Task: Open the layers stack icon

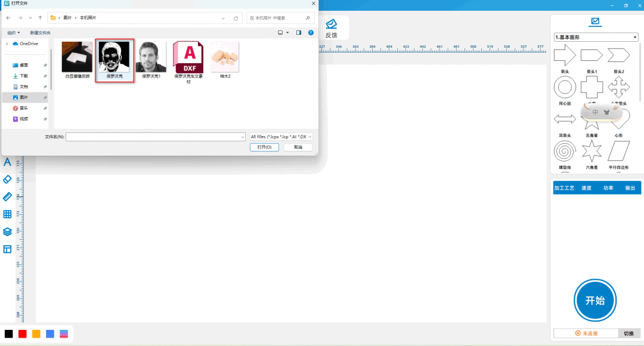Action: 7,231
